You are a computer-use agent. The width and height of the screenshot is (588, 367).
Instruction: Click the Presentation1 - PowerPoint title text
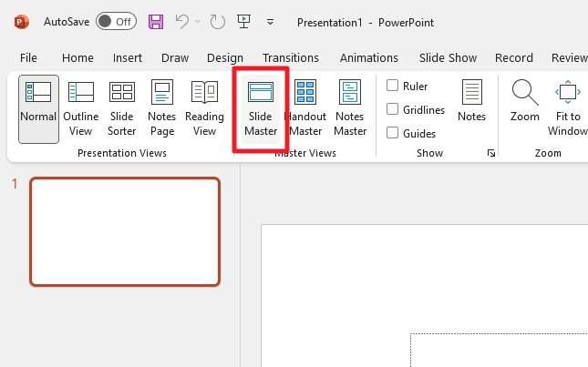point(366,23)
